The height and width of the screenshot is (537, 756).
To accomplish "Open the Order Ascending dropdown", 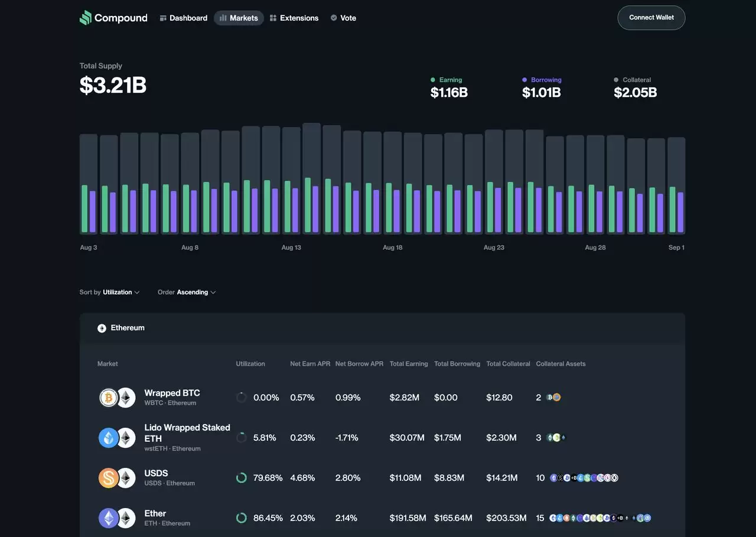I will pos(187,292).
